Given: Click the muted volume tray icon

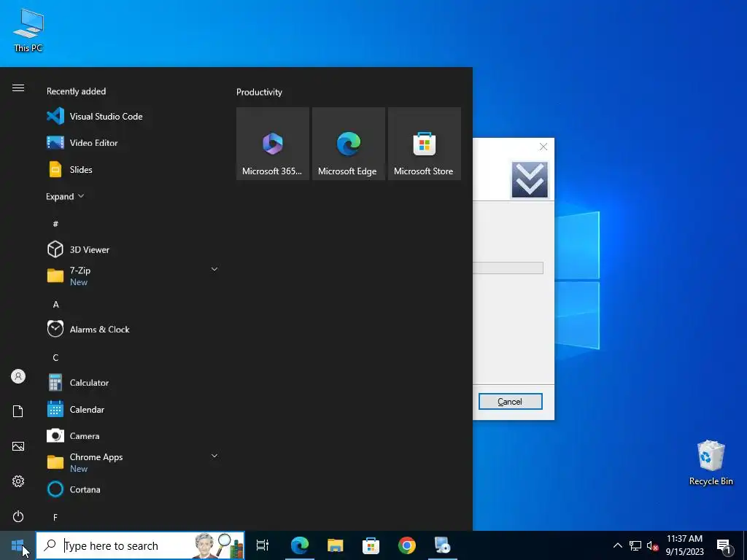Looking at the screenshot, I should 652,545.
